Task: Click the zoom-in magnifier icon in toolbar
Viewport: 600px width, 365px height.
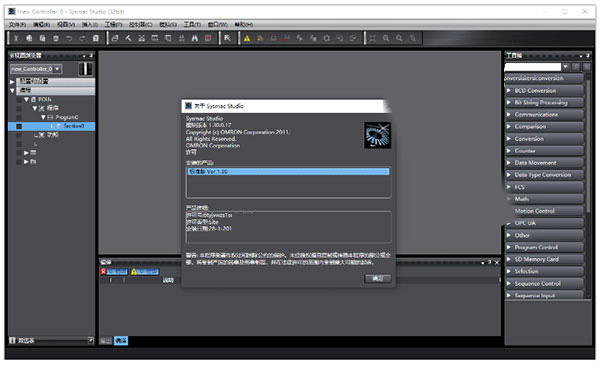Action: point(386,38)
